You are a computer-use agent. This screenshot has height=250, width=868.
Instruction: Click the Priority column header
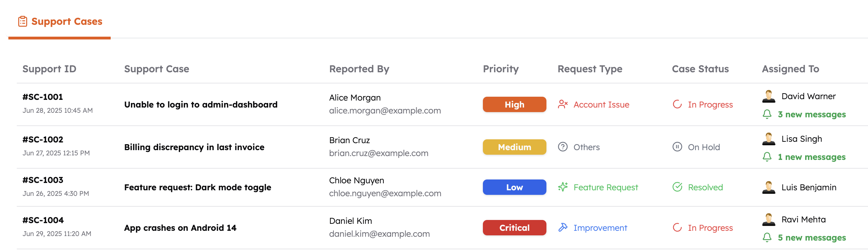pos(500,69)
